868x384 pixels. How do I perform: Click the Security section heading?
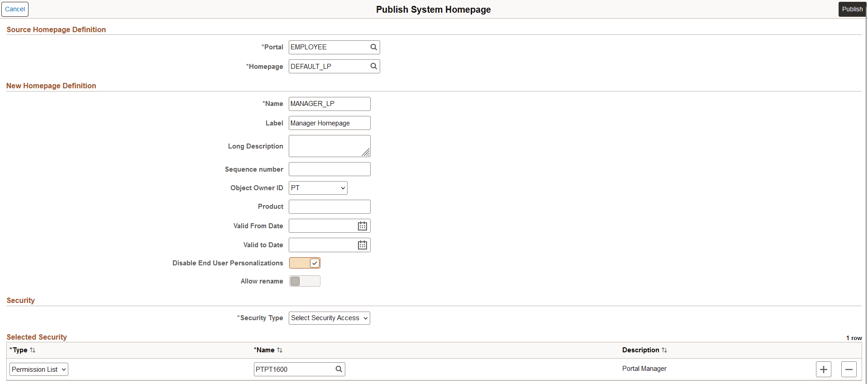click(21, 300)
